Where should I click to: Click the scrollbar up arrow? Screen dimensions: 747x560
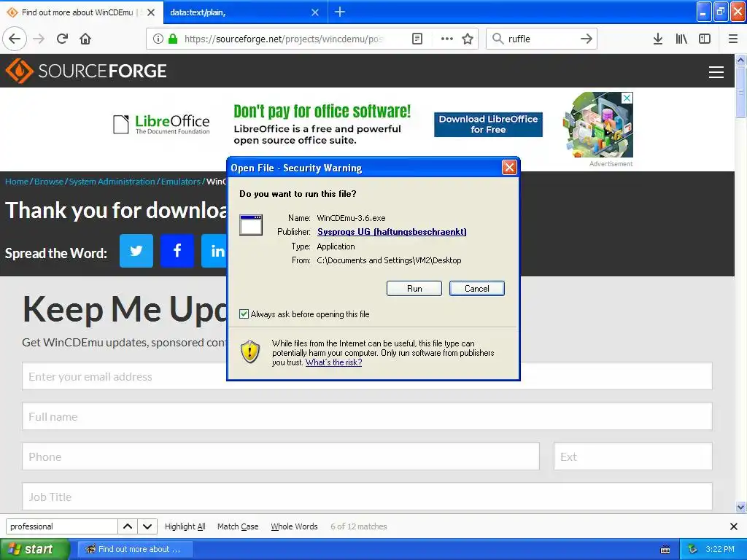click(x=740, y=60)
